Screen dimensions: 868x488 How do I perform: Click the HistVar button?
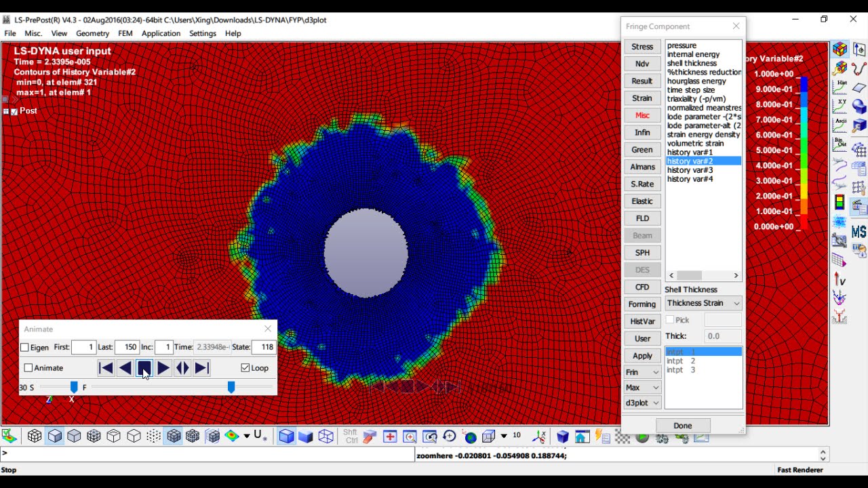pos(642,321)
